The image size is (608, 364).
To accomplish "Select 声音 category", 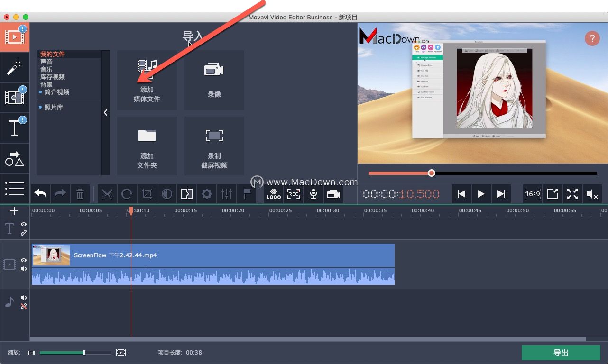I will [x=46, y=62].
